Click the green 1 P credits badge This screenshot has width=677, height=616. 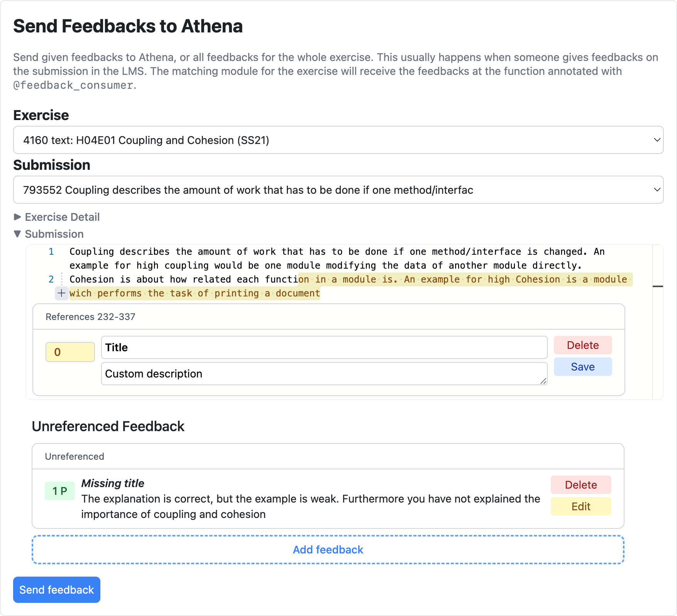[60, 491]
